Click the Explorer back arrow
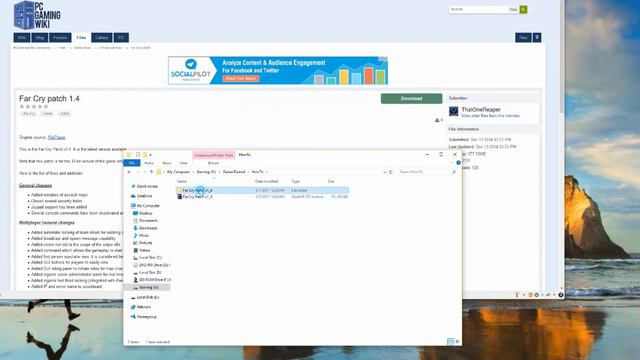This screenshot has width=640, height=360. [x=129, y=172]
